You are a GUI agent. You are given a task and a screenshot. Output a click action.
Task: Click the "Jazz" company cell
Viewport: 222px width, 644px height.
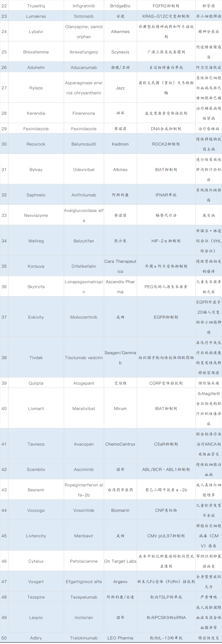pyautogui.click(x=120, y=88)
